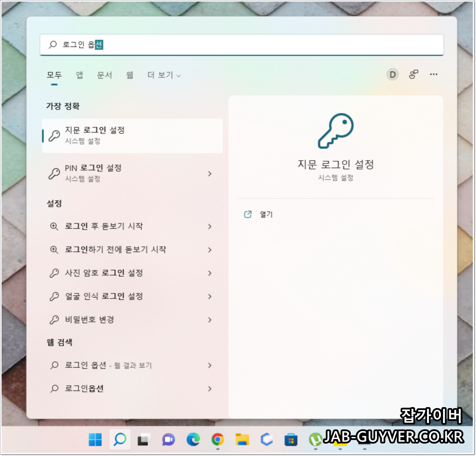Select 지문 로그인 설정 best match result

tap(132, 136)
